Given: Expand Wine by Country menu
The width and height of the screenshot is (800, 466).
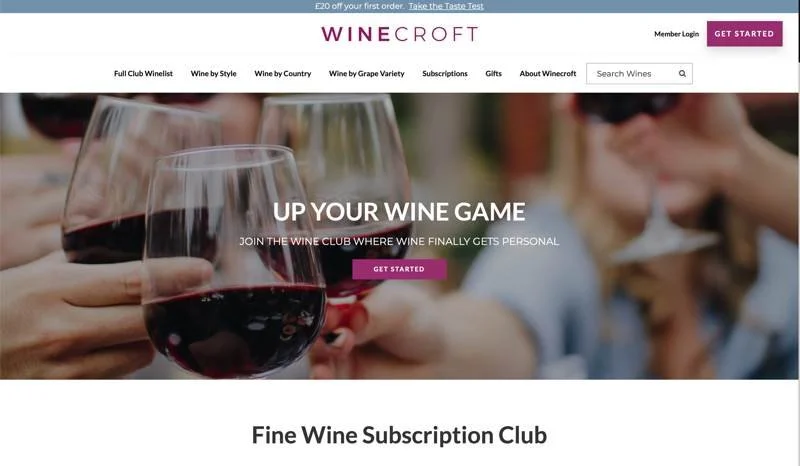Looking at the screenshot, I should (283, 73).
